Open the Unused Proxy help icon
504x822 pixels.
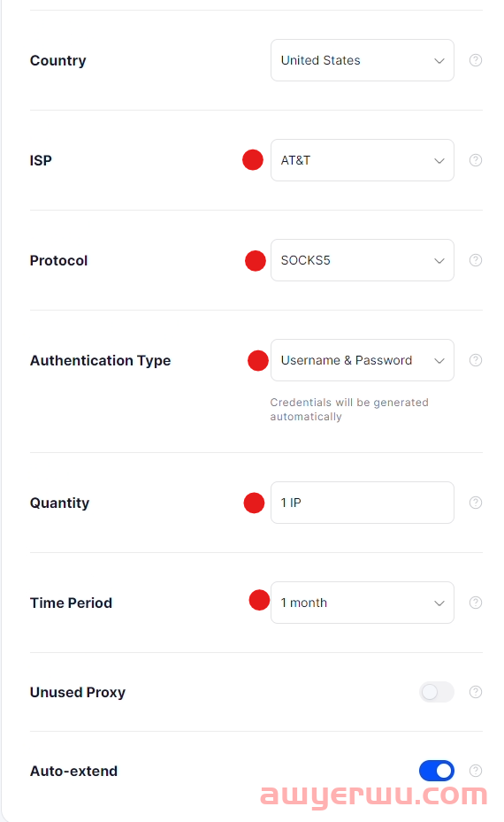coord(475,692)
